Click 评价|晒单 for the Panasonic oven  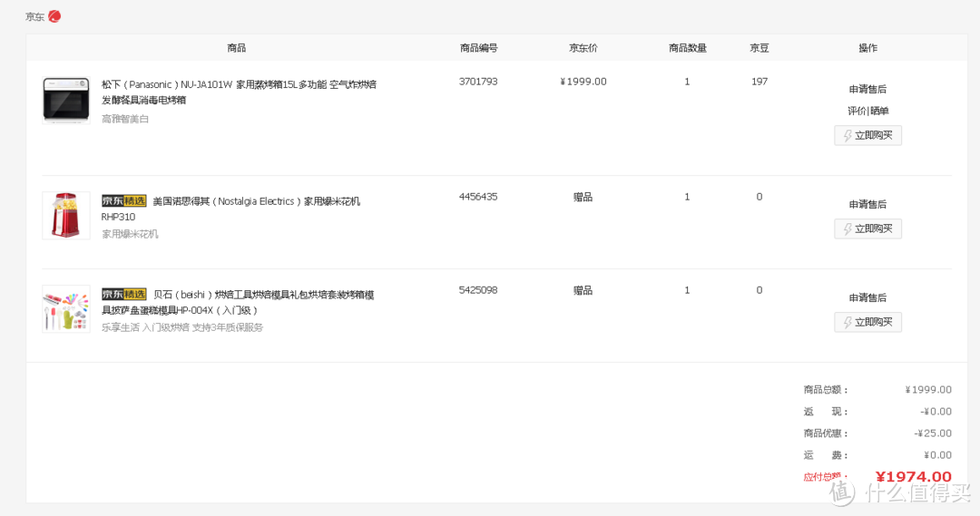point(867,112)
